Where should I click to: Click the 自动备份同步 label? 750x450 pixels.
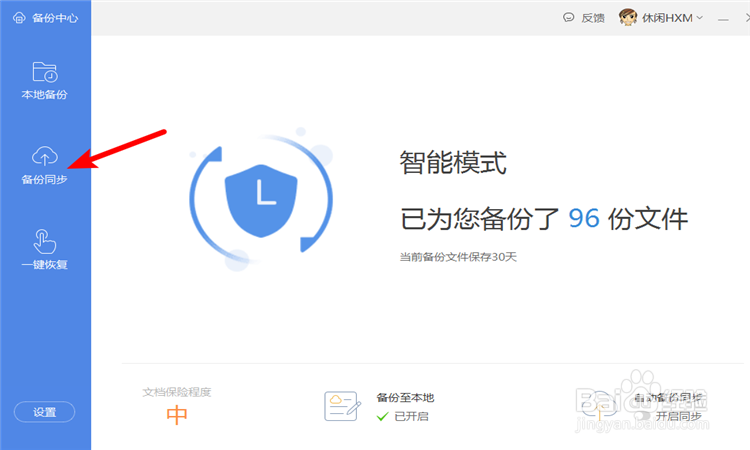668,397
